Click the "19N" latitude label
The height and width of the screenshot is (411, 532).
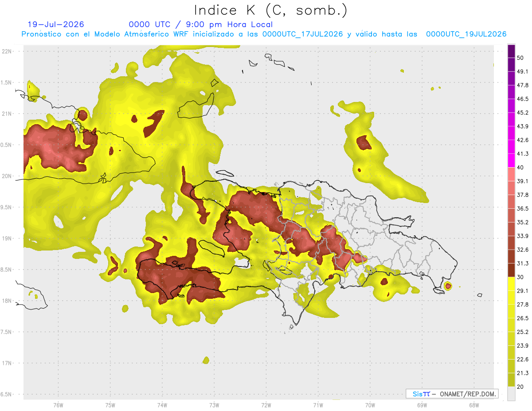6,239
